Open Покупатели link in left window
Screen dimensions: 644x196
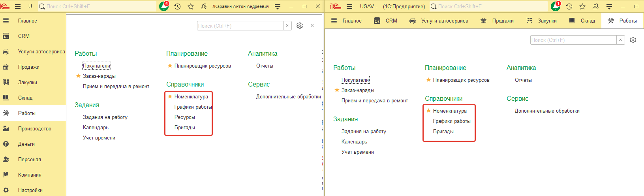[96, 66]
